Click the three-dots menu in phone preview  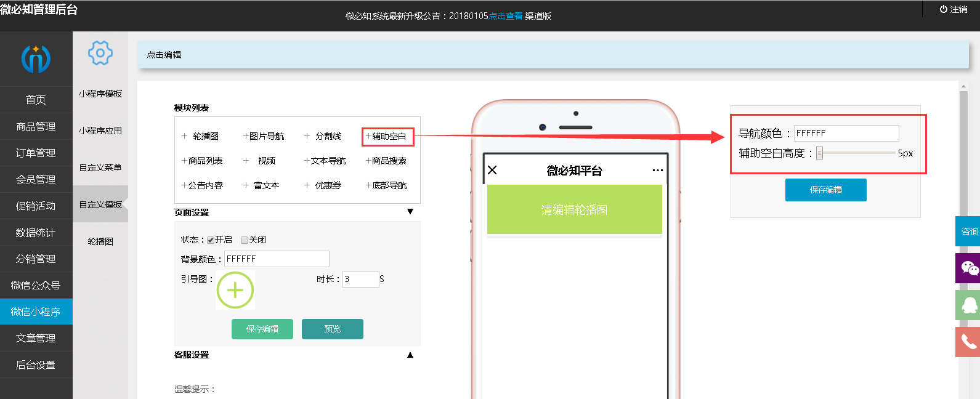(x=657, y=171)
